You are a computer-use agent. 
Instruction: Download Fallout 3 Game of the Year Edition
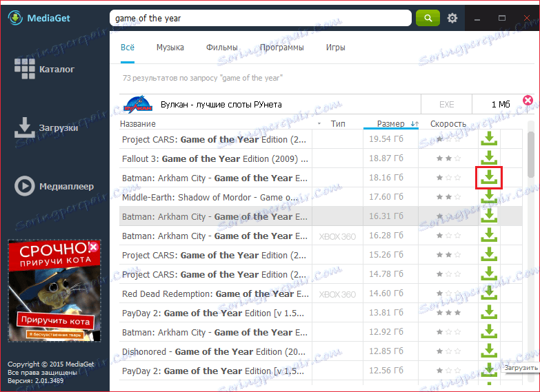tap(489, 158)
